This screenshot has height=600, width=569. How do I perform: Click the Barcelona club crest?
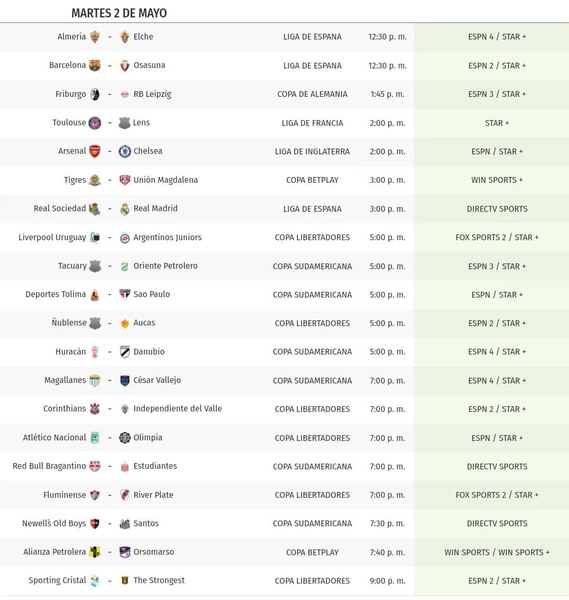tap(95, 65)
